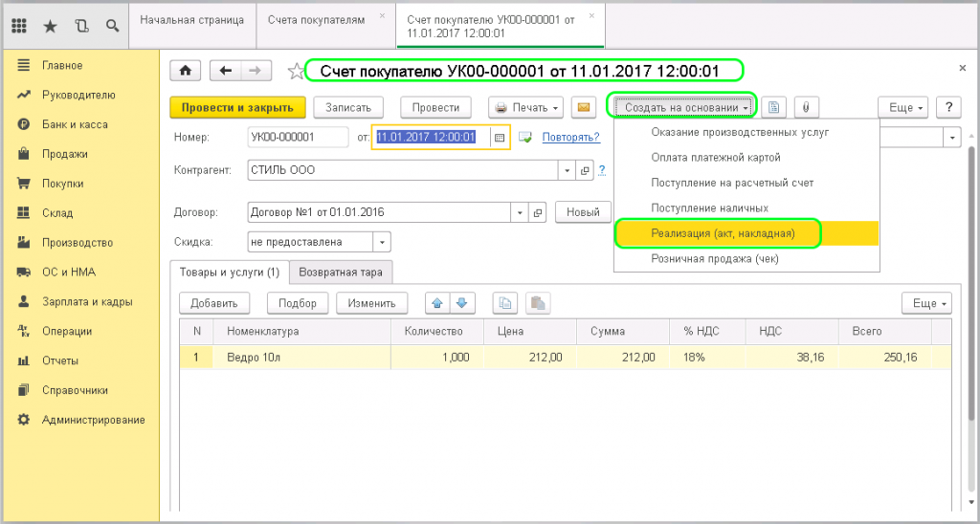Move row down with the down arrow icon
The height and width of the screenshot is (524, 980).
point(461,303)
